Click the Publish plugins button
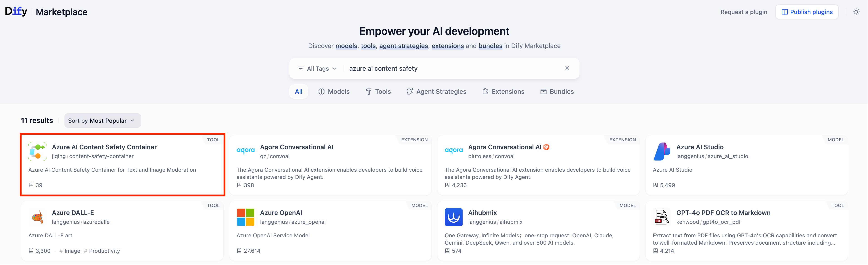Image resolution: width=868 pixels, height=265 pixels. (x=807, y=12)
